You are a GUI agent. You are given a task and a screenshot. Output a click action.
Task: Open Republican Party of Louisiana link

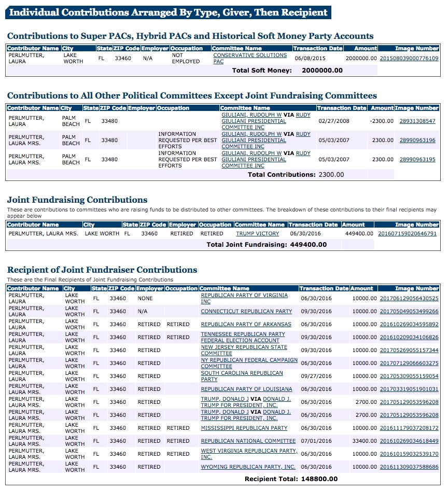point(246,389)
